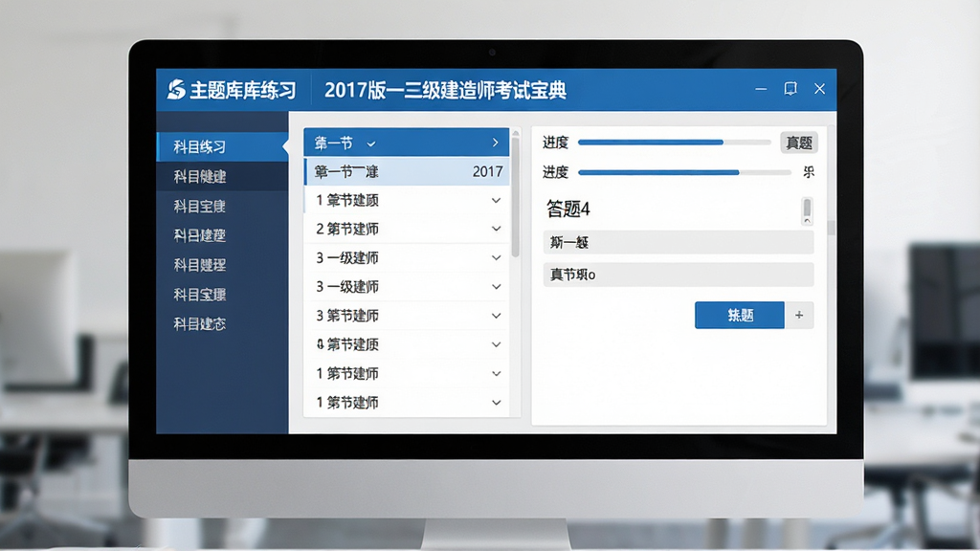Expand the "0 第节建质" row chevron
The width and height of the screenshot is (980, 551).
pos(497,344)
